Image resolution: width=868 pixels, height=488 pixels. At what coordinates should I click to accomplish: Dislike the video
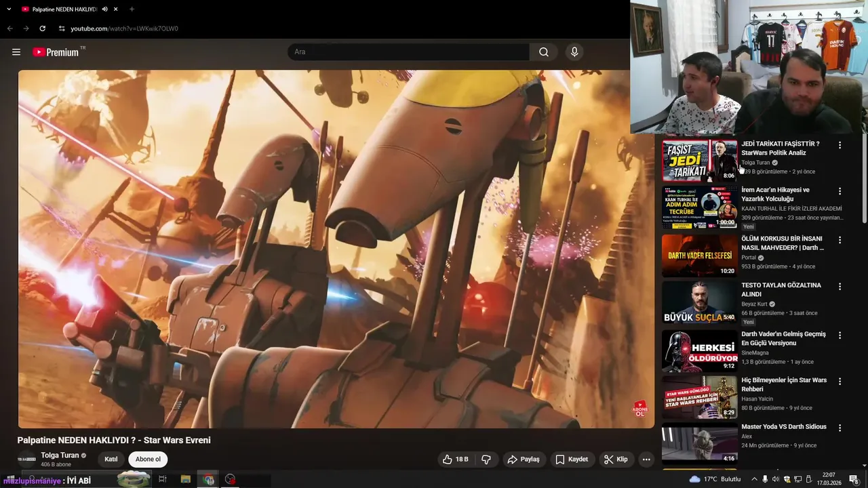pyautogui.click(x=486, y=459)
